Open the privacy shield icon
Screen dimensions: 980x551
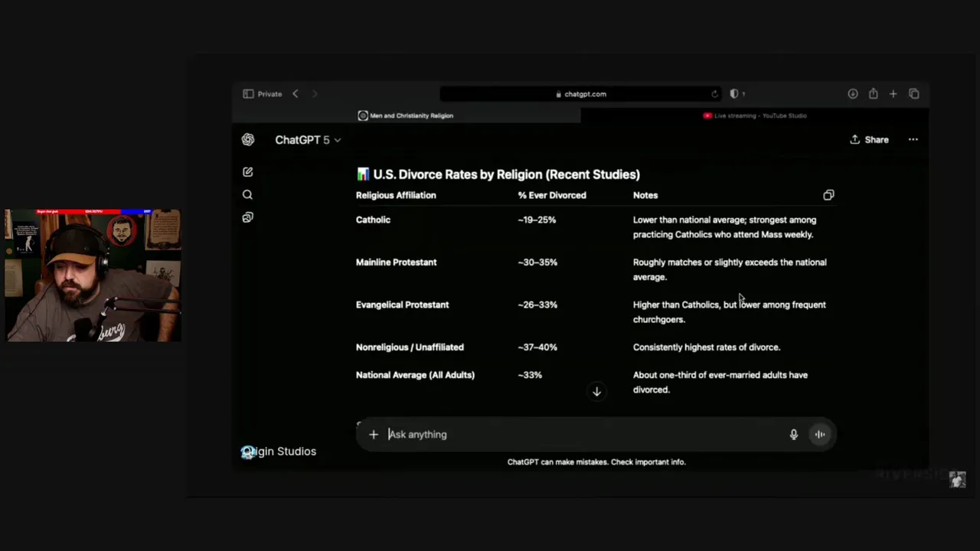pyautogui.click(x=734, y=94)
